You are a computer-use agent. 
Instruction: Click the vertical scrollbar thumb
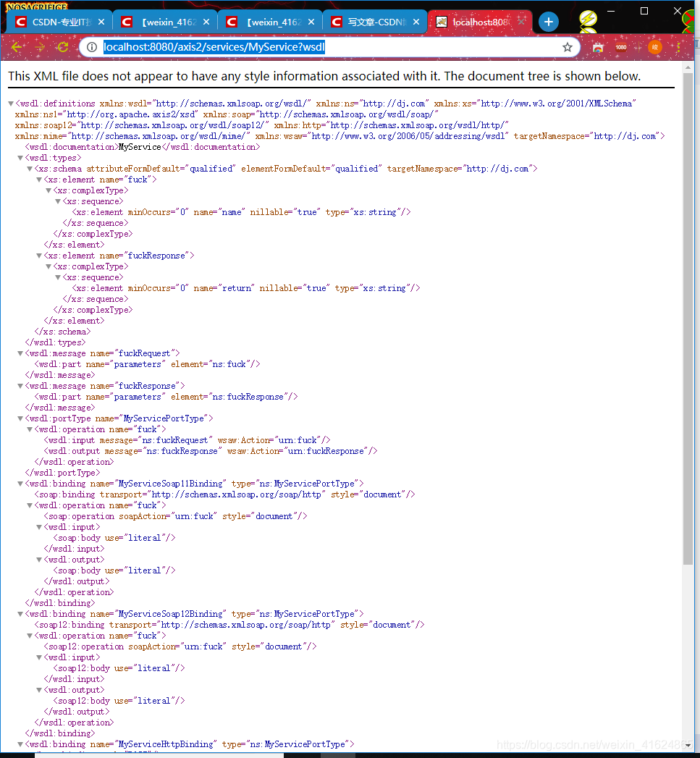tap(688, 320)
